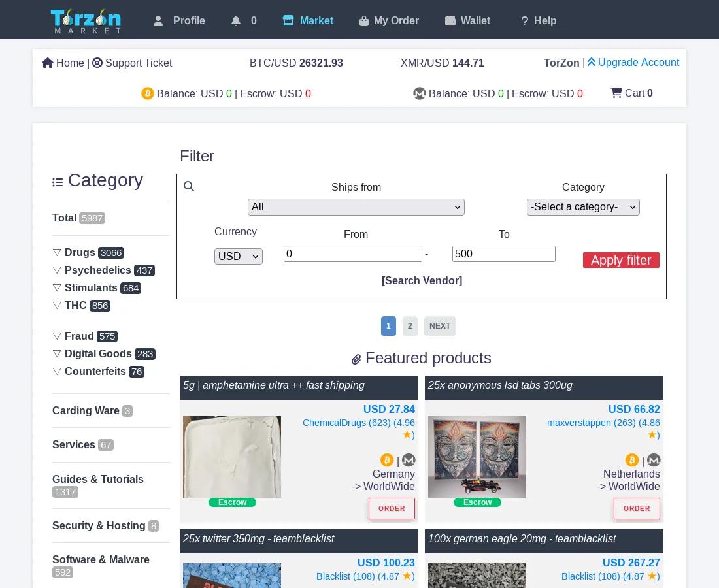This screenshot has height=588, width=719.
Task: Go to page 1 of results
Action: [x=388, y=326]
